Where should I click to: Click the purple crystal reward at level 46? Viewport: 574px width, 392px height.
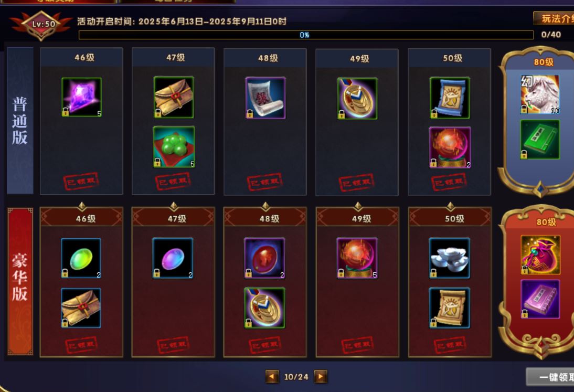tap(82, 97)
